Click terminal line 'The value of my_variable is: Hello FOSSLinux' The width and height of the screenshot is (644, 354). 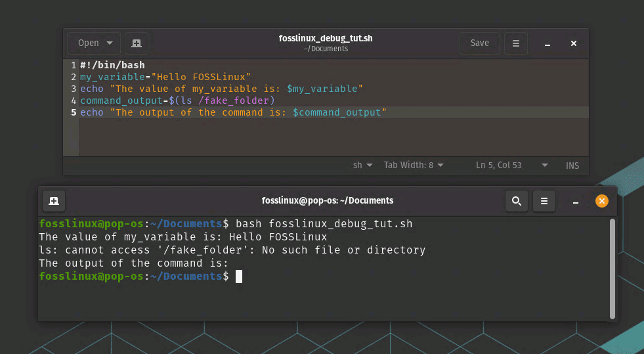click(182, 237)
